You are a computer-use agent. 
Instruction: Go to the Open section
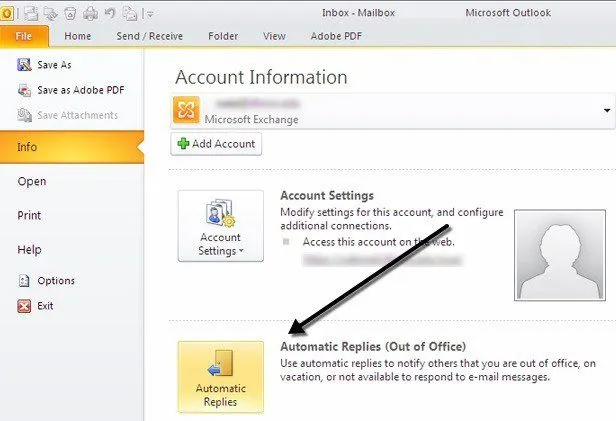(x=32, y=181)
